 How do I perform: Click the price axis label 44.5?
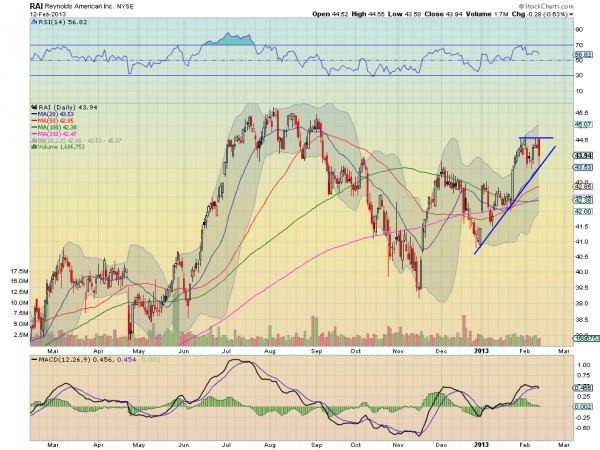click(582, 140)
